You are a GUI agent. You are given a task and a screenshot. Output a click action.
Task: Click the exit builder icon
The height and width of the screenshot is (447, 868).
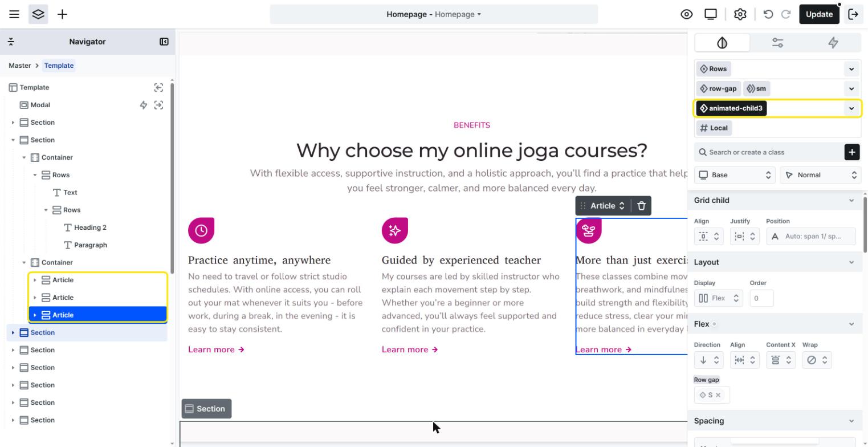point(854,14)
